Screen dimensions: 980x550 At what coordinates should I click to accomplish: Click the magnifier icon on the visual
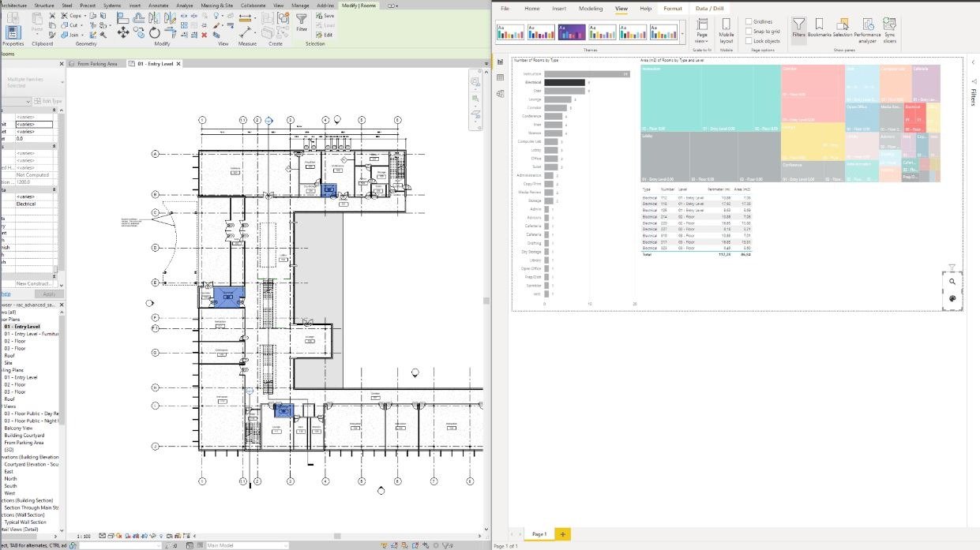click(952, 282)
